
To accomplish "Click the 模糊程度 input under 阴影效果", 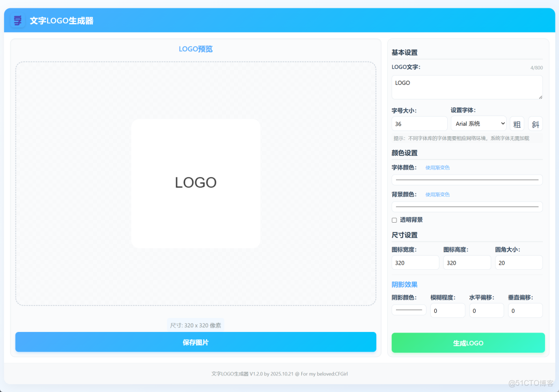I will click(x=448, y=310).
